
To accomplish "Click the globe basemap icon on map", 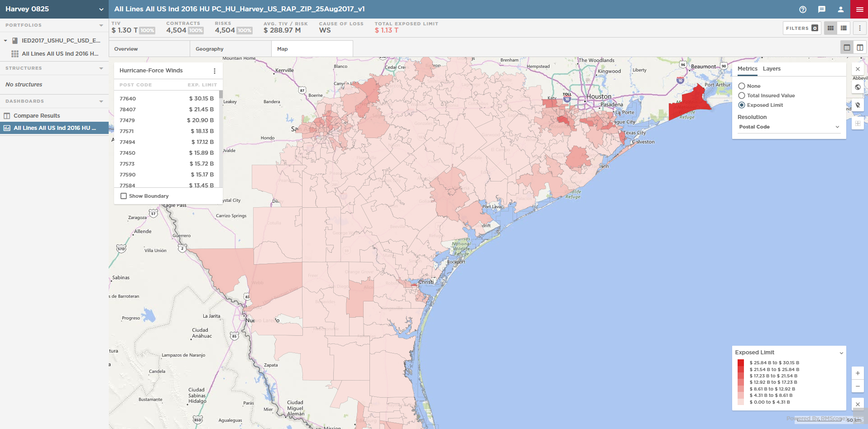I will [858, 87].
